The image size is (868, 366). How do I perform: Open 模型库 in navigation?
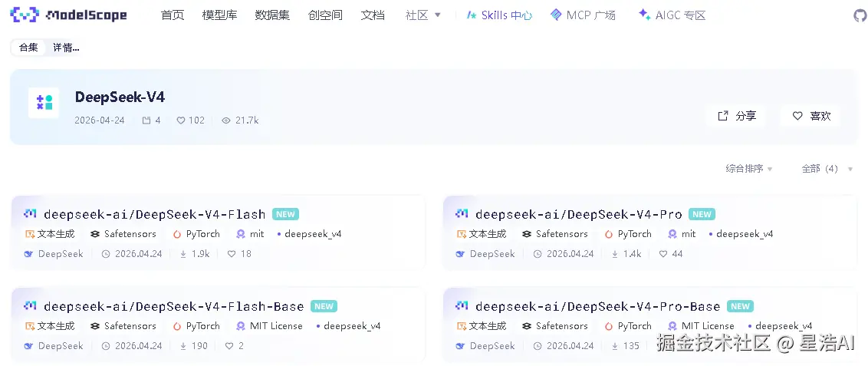pos(219,15)
